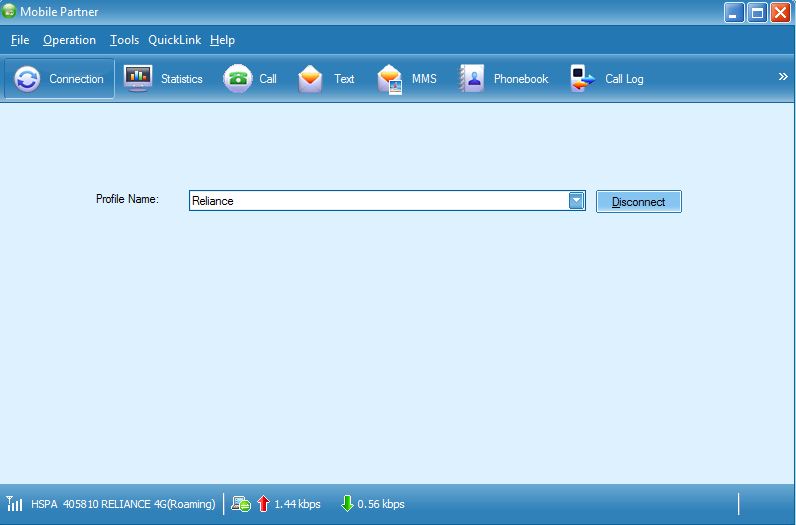
Task: Expand the toolbar overflow chevron
Action: click(x=783, y=77)
